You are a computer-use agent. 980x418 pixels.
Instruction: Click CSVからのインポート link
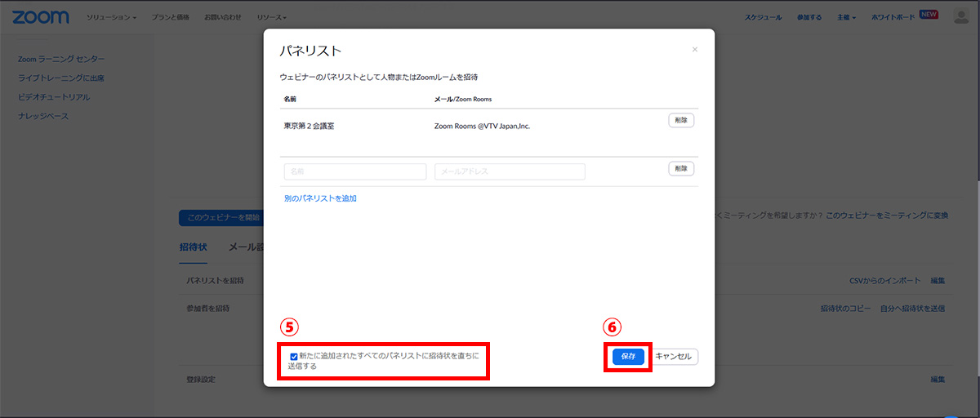coord(883,281)
